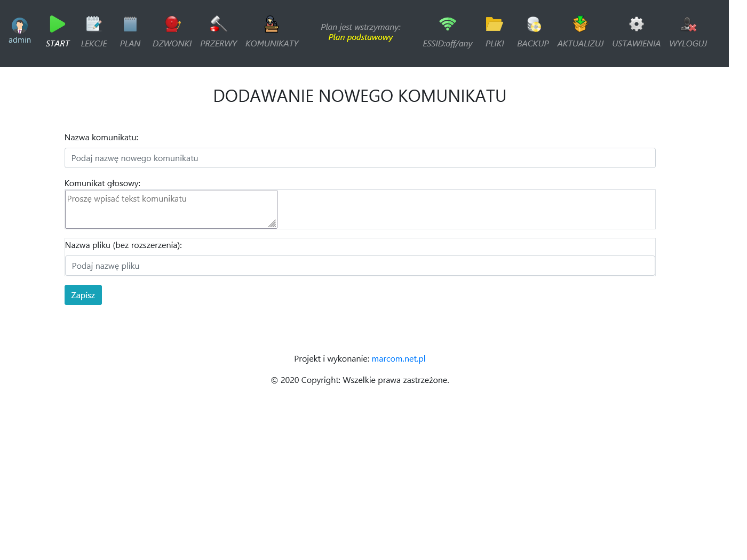Click the textarea resize handle corner
The height and width of the screenshot is (560, 747).
tap(273, 224)
